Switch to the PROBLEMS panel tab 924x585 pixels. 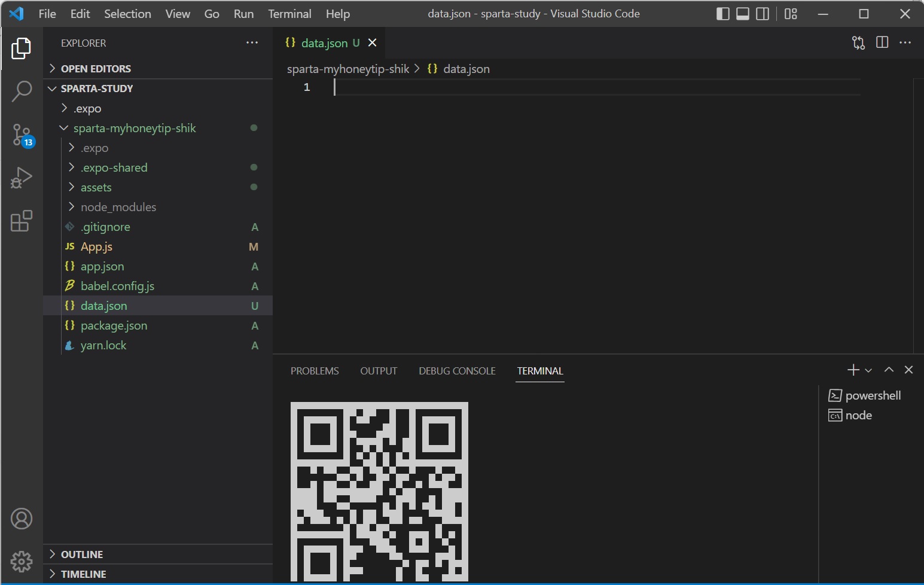click(315, 371)
